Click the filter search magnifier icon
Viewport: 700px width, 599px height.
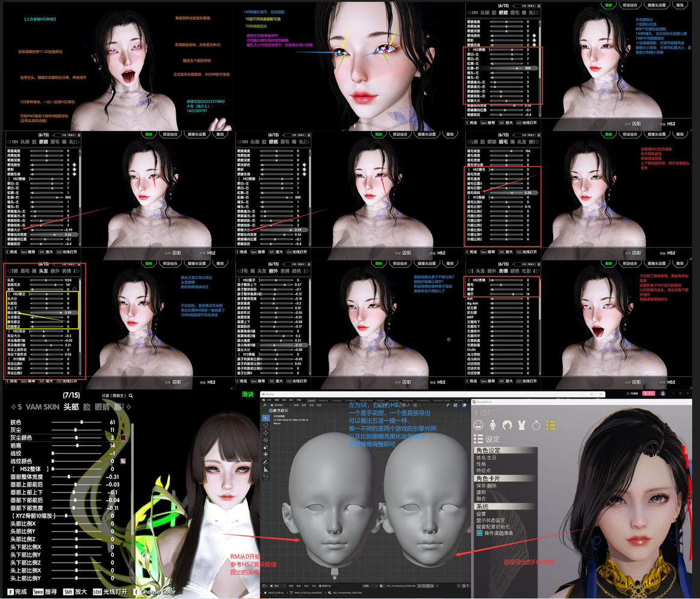pyautogui.click(x=131, y=396)
